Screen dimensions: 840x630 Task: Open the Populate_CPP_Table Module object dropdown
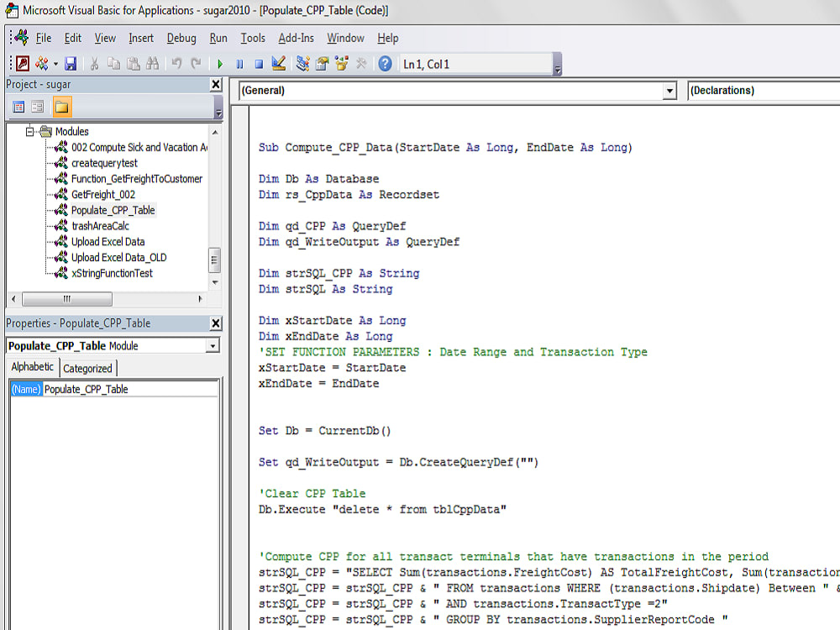[x=213, y=346]
